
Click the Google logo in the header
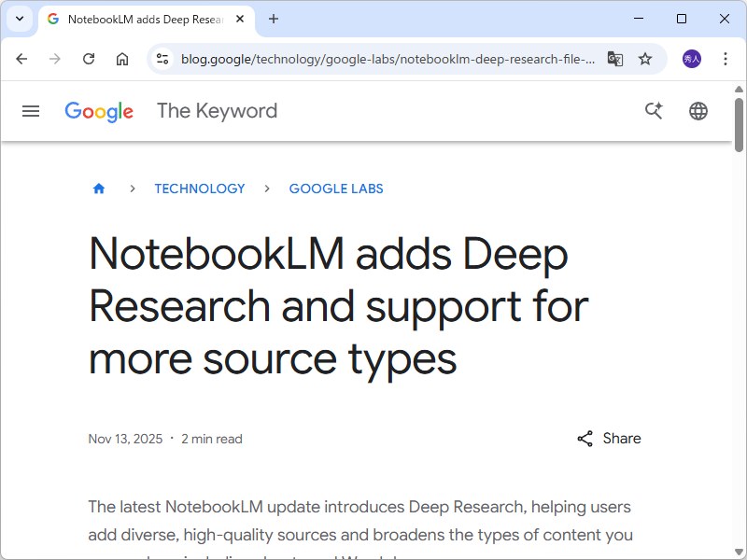(x=99, y=111)
